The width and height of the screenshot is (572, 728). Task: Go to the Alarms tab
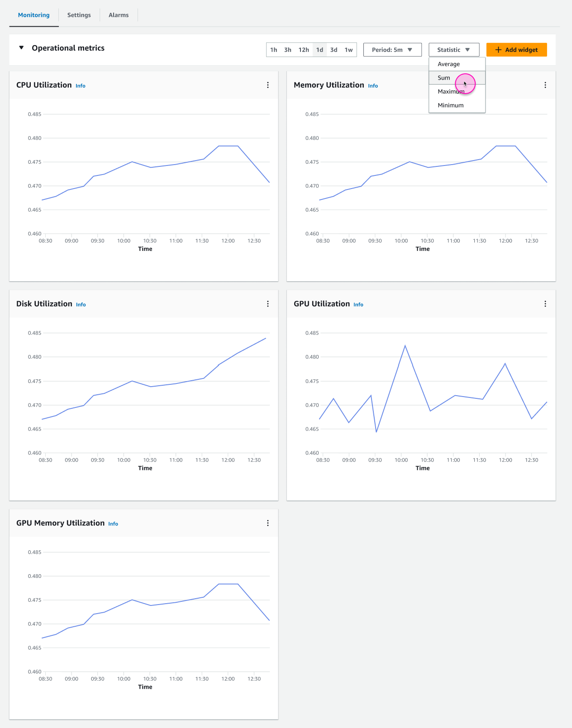click(119, 15)
